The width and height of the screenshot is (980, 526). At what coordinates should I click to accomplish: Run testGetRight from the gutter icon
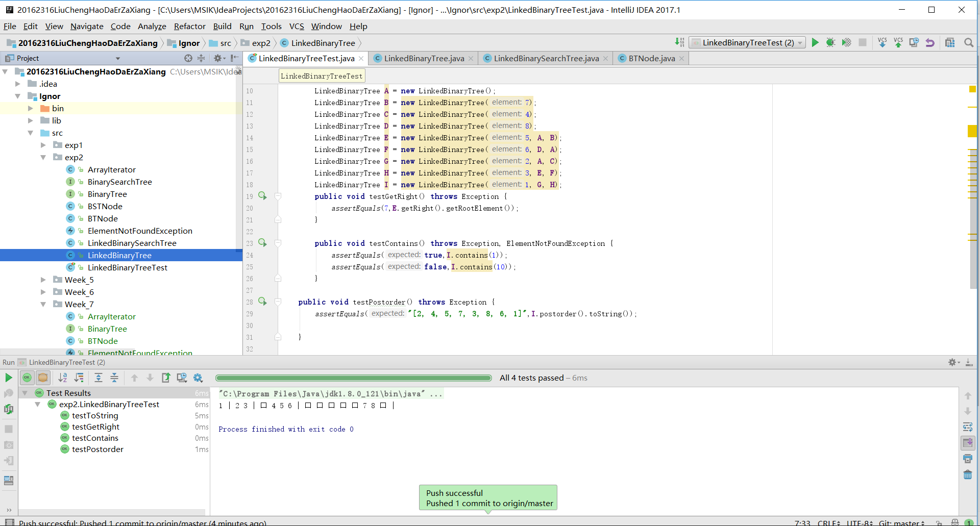click(262, 196)
